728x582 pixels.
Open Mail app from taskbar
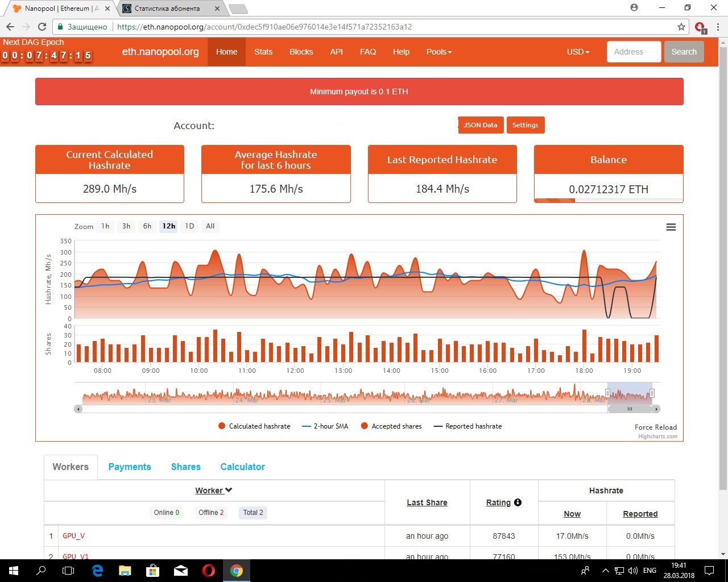tap(181, 571)
